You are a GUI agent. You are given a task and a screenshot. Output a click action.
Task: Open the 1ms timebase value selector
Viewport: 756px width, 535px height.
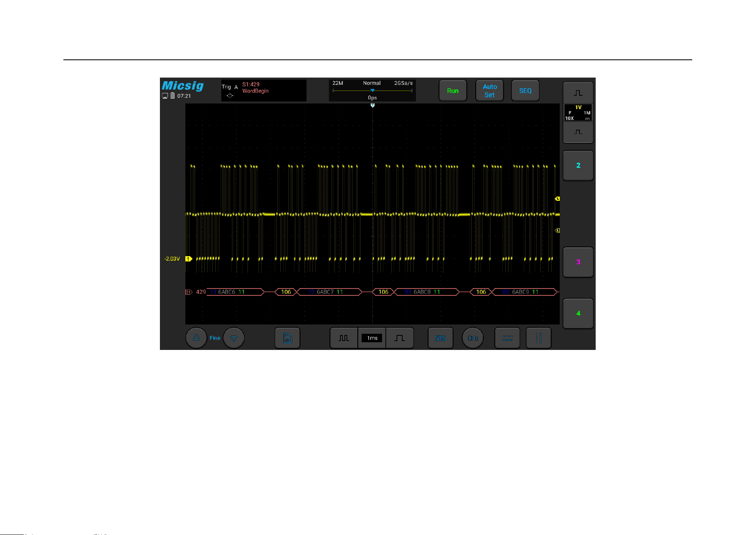coord(372,338)
